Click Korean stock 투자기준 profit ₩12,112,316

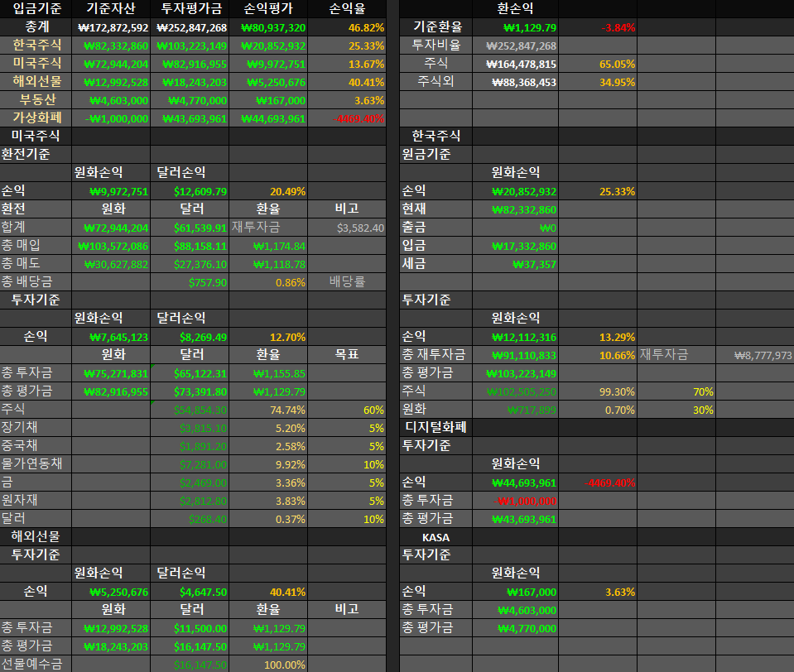(516, 337)
